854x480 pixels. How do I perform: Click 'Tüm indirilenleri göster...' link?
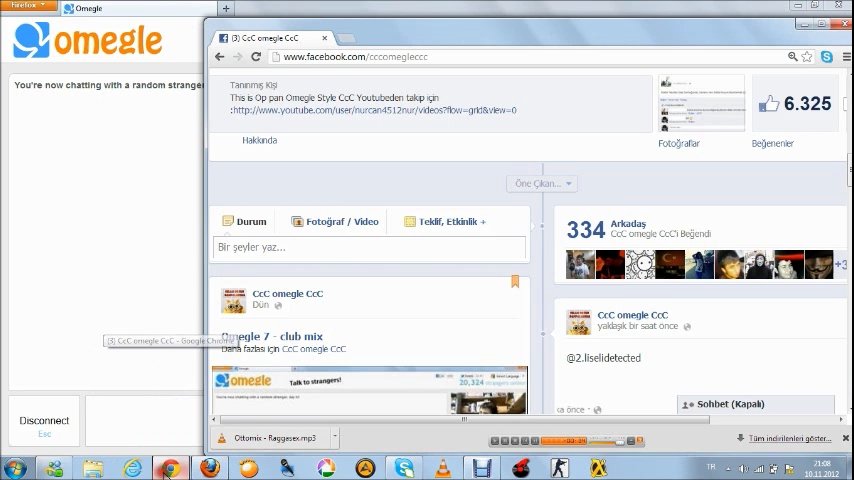[790, 438]
